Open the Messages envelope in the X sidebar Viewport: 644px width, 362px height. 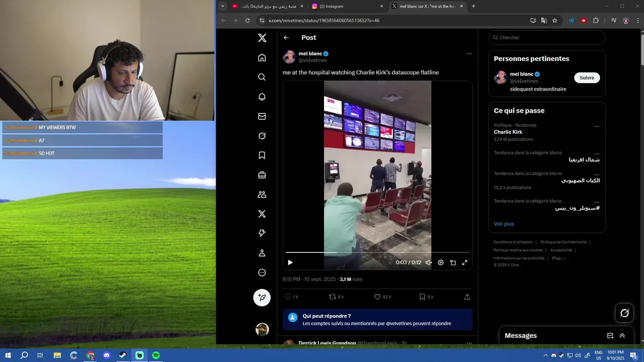262,116
